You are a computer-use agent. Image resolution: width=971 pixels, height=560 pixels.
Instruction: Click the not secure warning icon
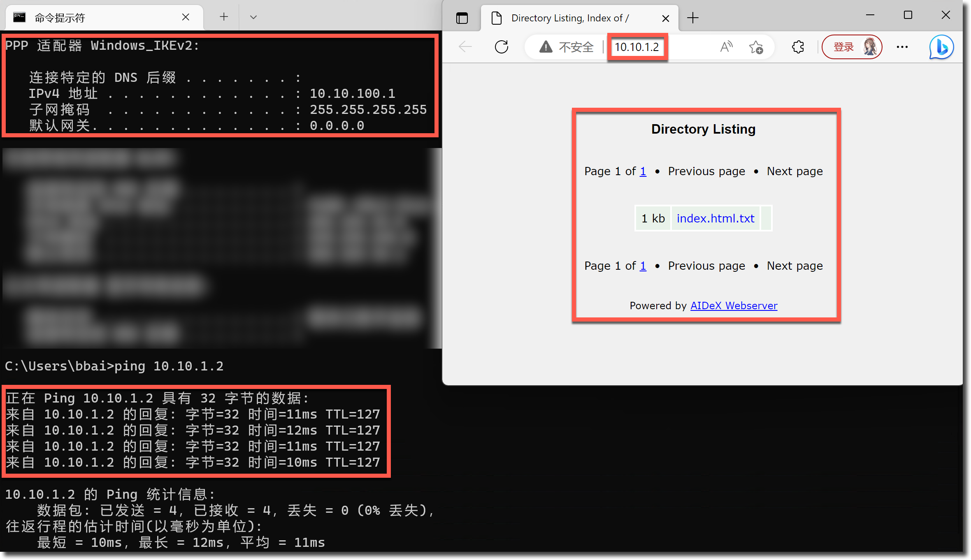546,47
